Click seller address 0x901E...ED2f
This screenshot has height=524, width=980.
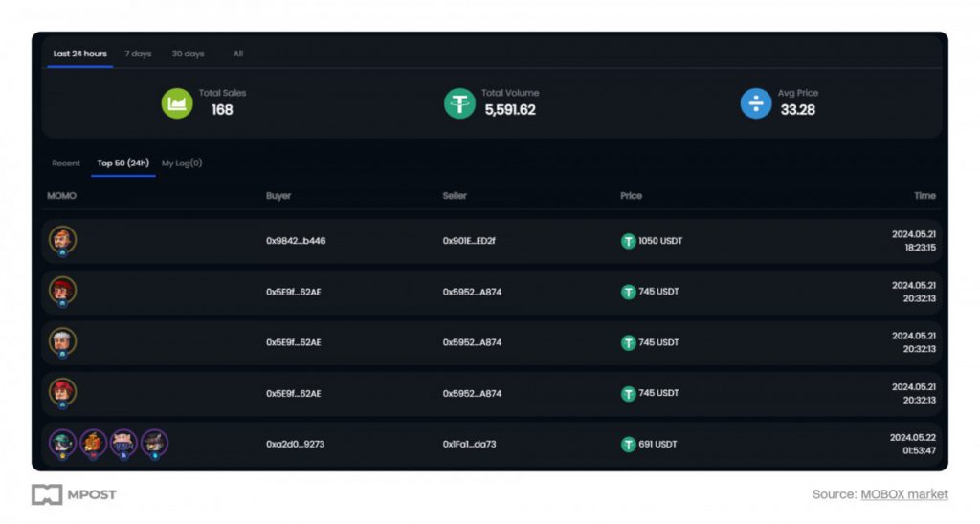(469, 241)
